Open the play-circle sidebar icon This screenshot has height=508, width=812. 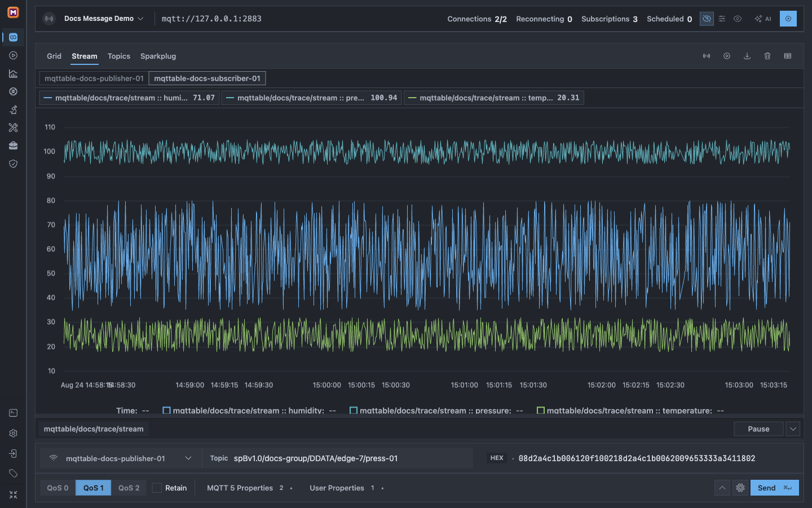pos(13,55)
